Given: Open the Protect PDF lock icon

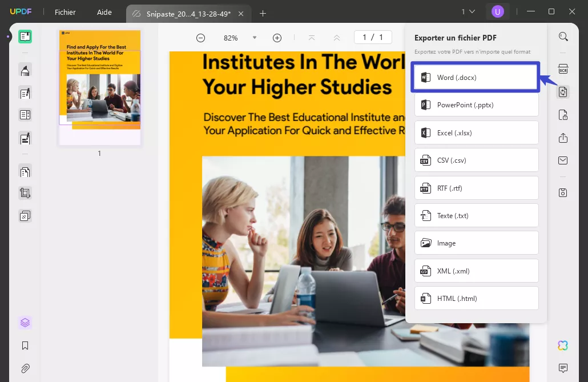Looking at the screenshot, I should tap(563, 115).
